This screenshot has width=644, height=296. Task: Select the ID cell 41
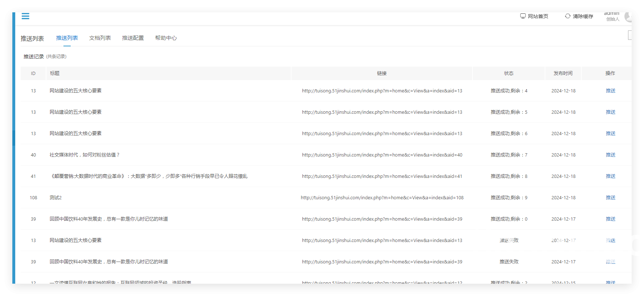pos(33,176)
